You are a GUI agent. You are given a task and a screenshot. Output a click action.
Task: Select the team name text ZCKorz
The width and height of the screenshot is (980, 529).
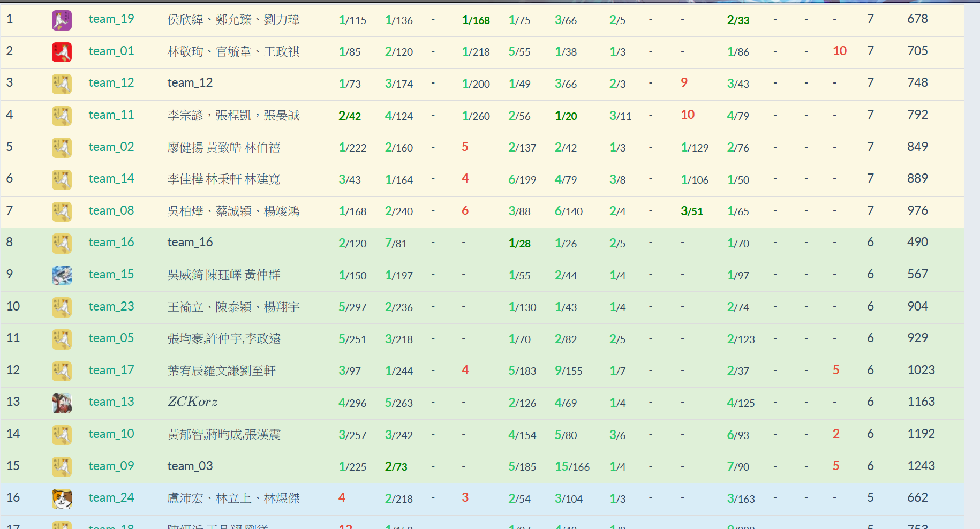point(193,402)
